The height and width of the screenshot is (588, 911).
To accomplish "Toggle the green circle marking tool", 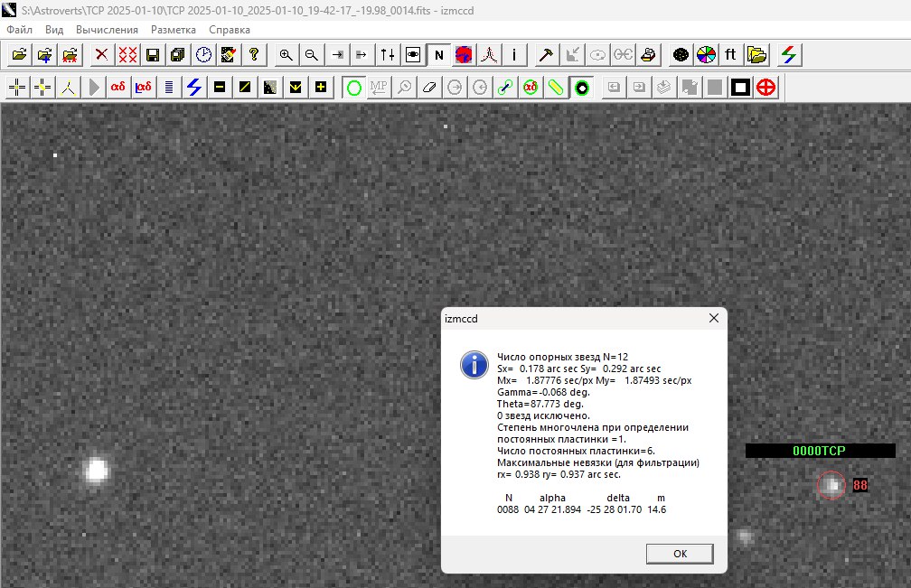I will tap(354, 88).
